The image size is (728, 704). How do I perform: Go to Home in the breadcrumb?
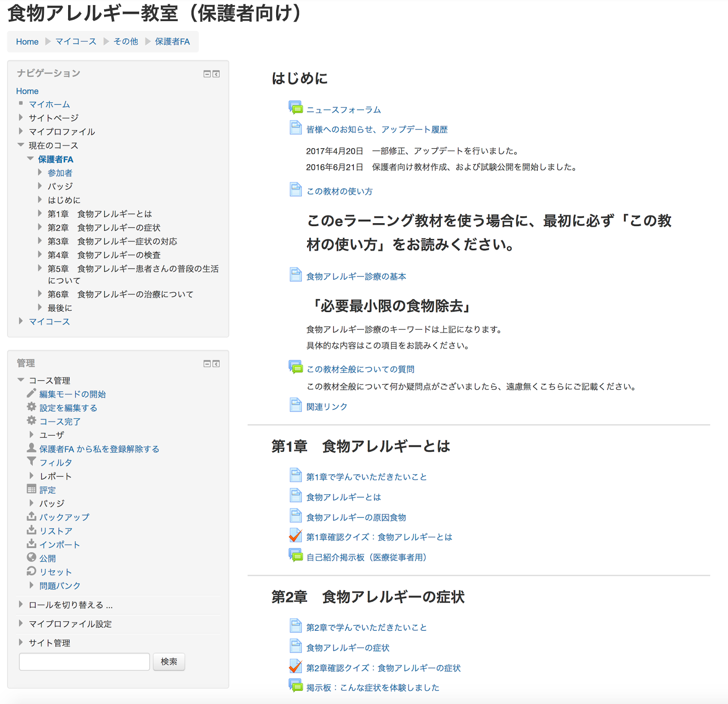point(27,42)
